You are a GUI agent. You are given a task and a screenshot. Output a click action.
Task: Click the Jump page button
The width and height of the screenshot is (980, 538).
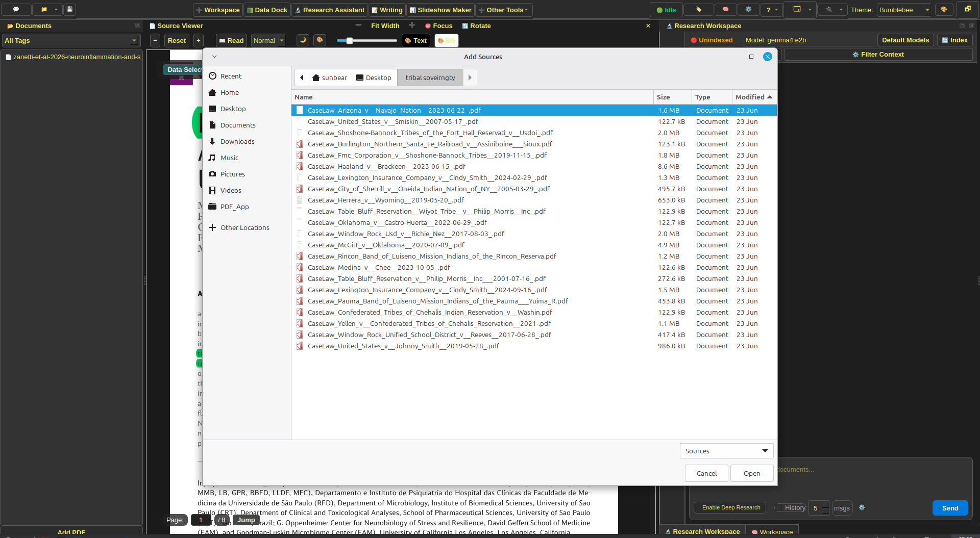(x=246, y=520)
